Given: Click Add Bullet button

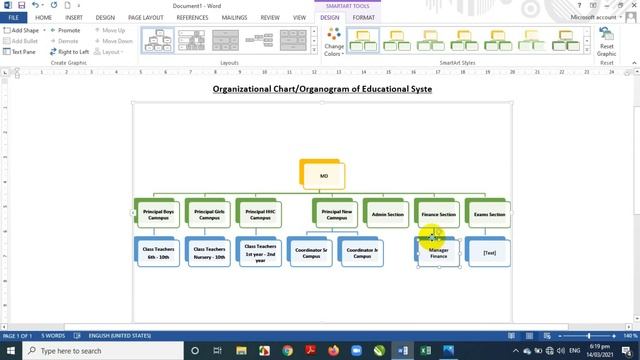Looking at the screenshot, I should point(20,41).
